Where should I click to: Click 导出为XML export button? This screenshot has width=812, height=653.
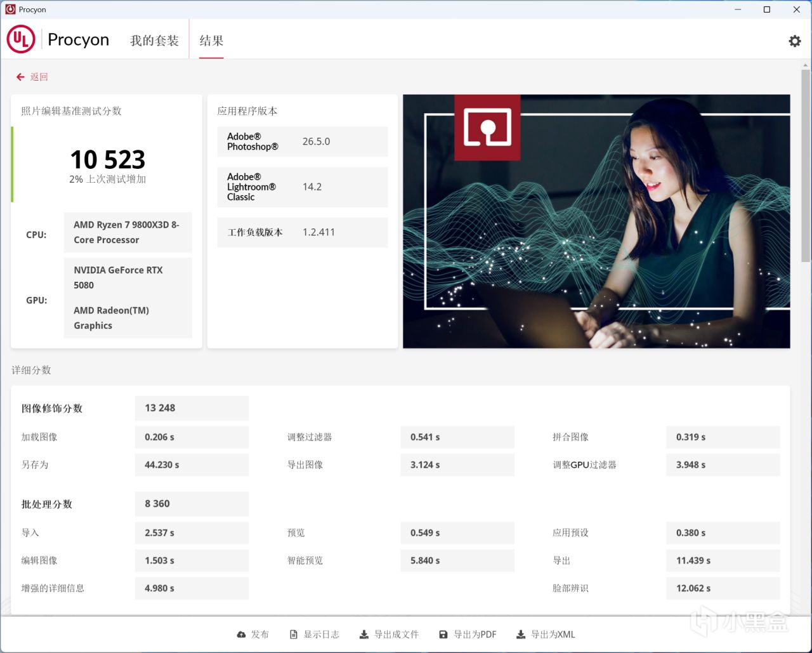[x=546, y=635]
